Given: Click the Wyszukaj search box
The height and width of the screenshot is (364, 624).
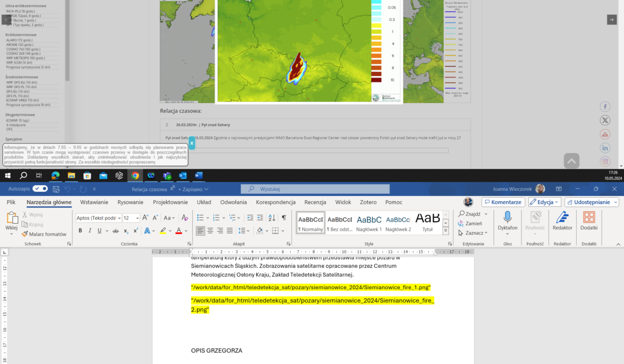Looking at the screenshot, I should (315, 189).
